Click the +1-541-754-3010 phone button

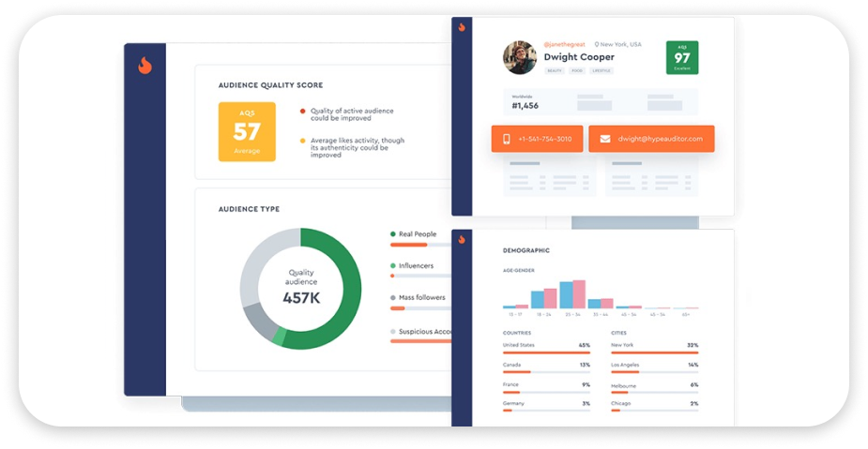[537, 139]
